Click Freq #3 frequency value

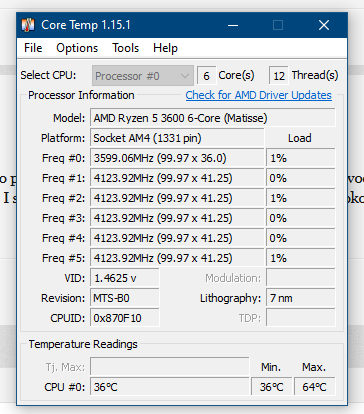point(177,218)
